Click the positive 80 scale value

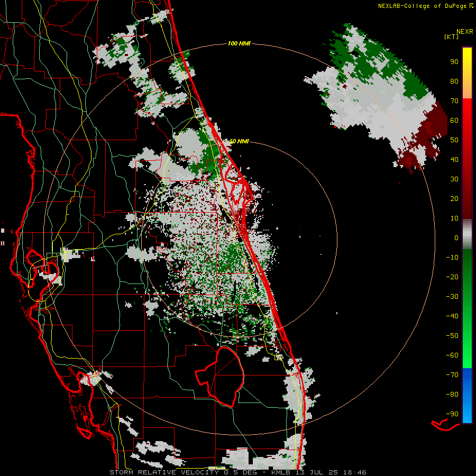tap(454, 81)
